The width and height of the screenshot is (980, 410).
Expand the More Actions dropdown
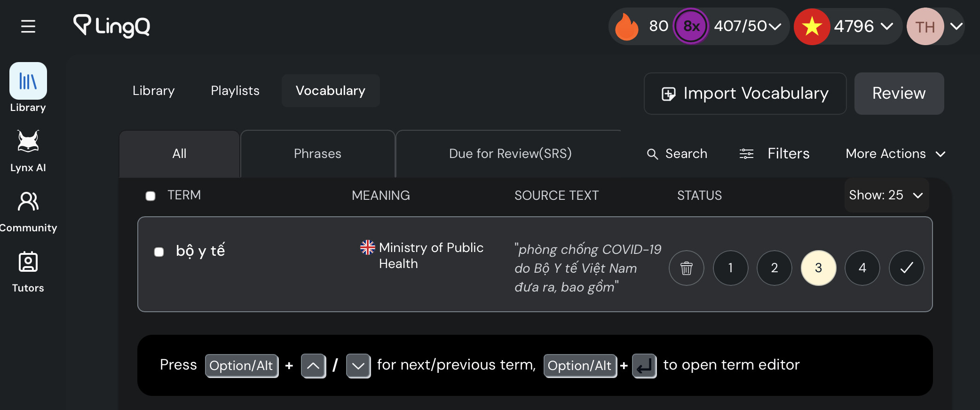[895, 154]
